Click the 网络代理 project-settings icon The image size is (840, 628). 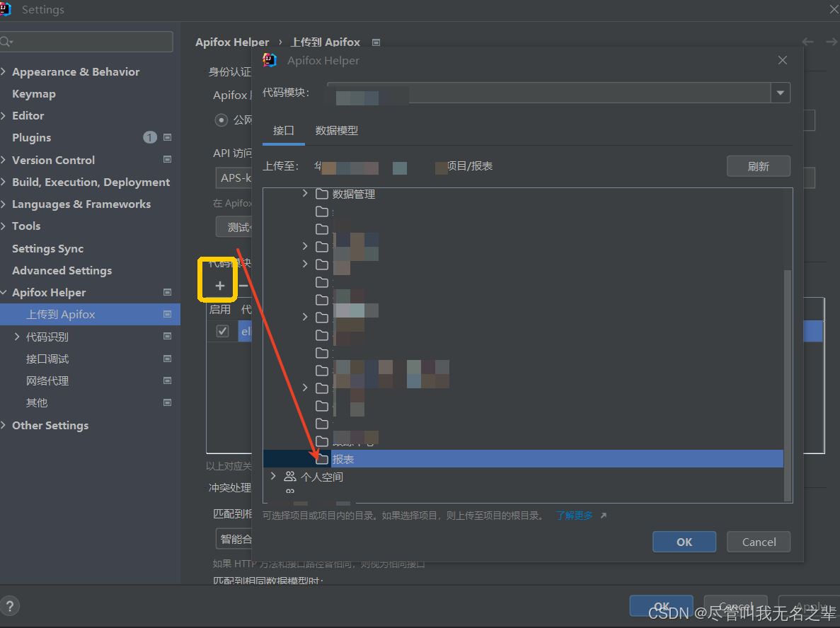(167, 380)
